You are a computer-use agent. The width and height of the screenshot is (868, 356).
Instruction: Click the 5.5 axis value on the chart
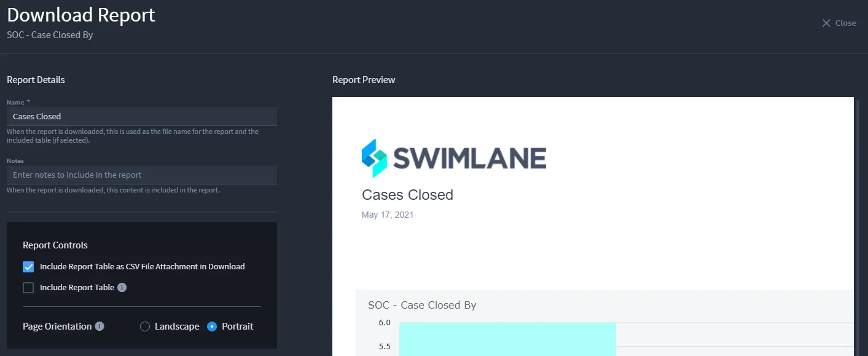[x=385, y=347]
